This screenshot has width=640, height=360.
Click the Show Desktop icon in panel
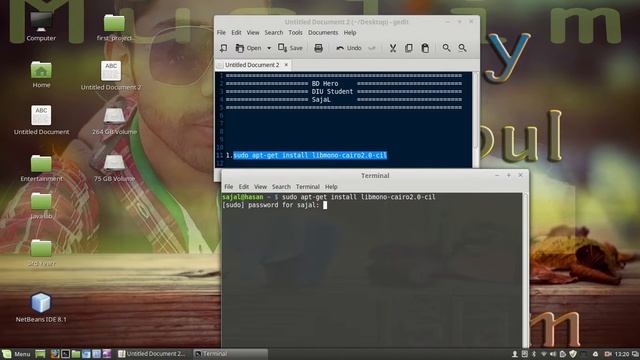click(40, 354)
